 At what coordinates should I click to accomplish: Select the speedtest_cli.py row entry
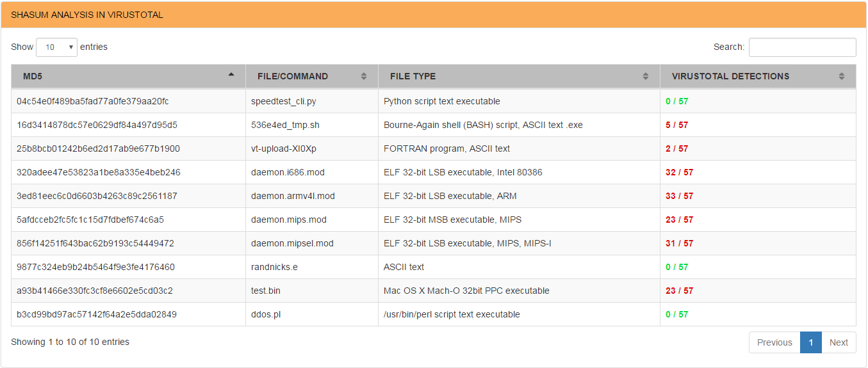284,101
